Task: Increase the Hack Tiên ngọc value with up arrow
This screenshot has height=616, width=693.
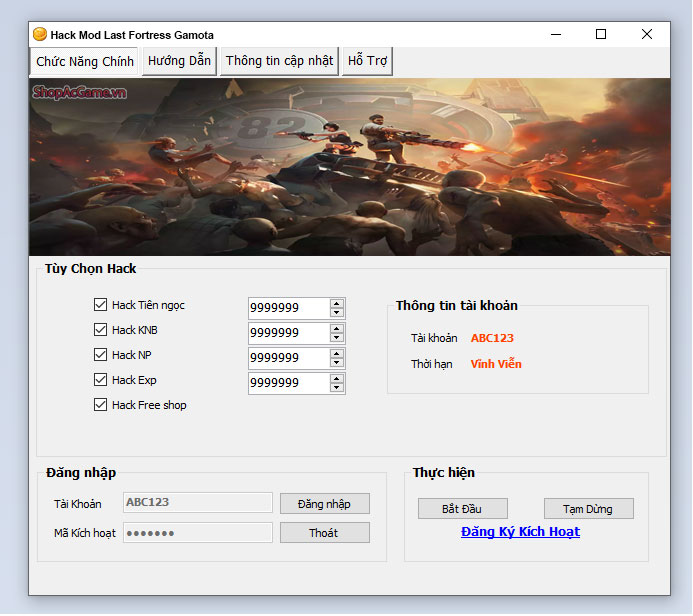Action: 337,303
